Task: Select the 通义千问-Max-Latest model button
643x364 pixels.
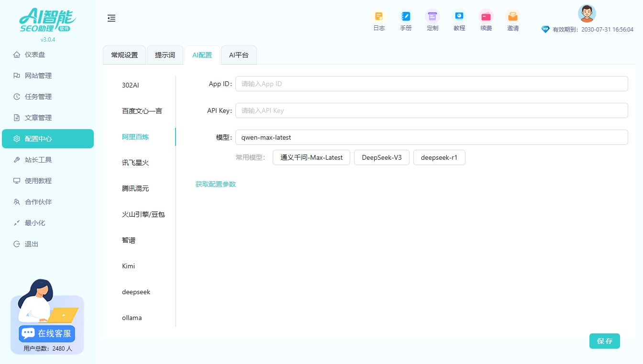Action: point(311,157)
